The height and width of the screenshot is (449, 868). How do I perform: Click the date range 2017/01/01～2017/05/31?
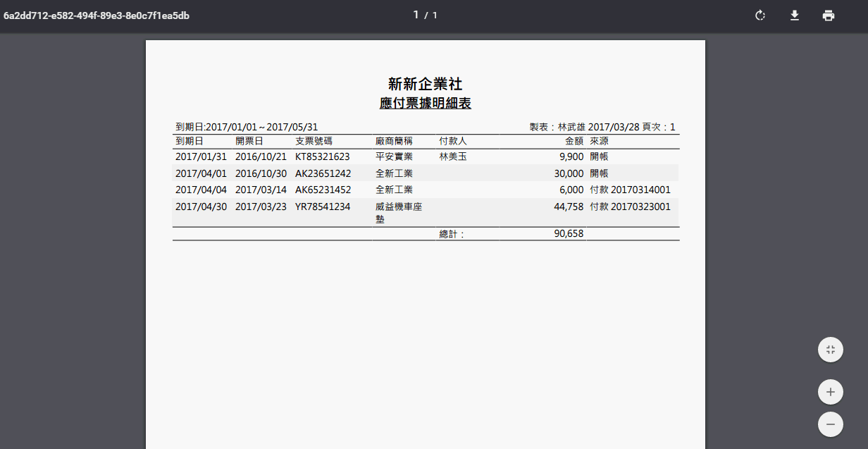click(261, 127)
